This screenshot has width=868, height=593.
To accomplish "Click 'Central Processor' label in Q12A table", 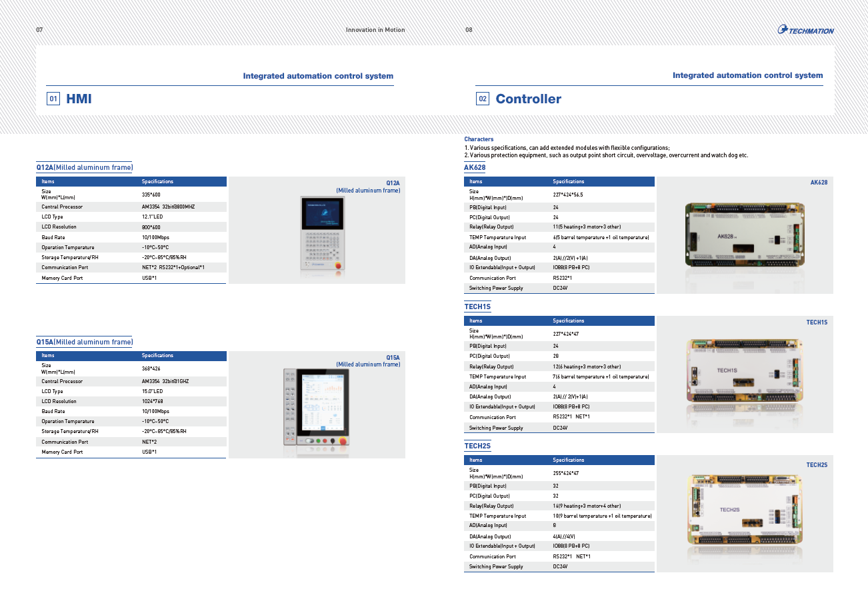I will click(62, 207).
